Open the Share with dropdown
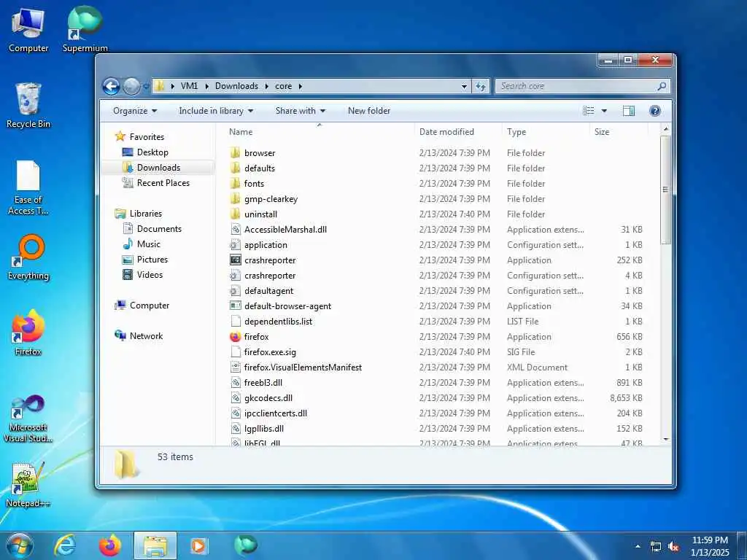 300,111
